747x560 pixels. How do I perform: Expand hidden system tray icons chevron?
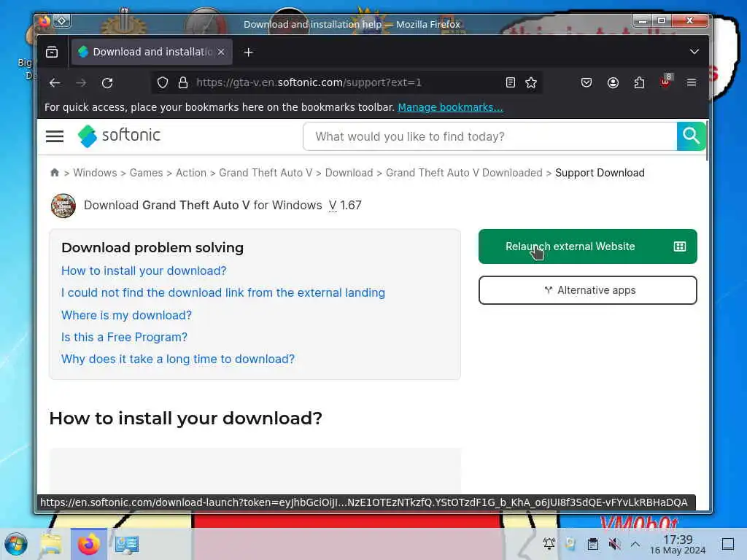tap(635, 544)
